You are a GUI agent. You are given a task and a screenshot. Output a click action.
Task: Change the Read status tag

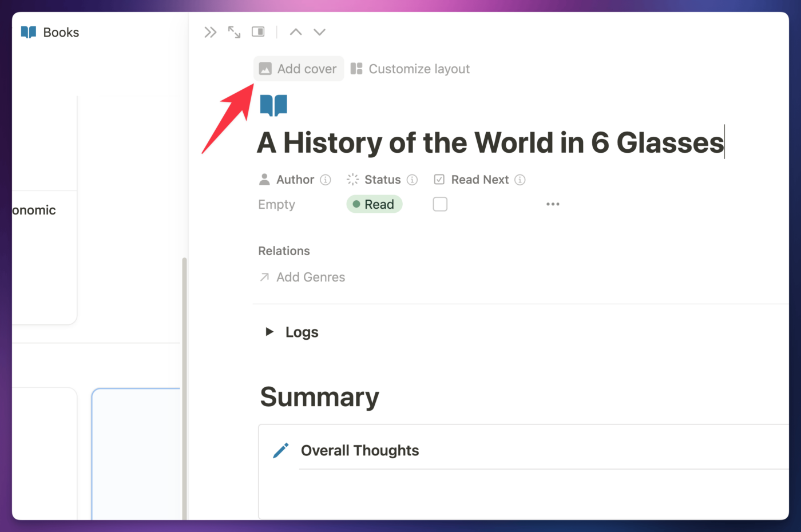[374, 204]
